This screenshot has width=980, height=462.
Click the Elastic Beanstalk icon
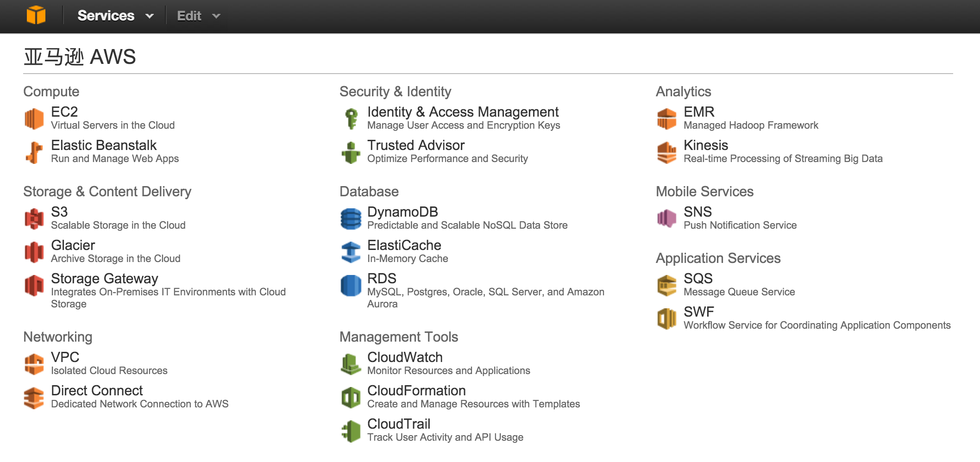[34, 152]
